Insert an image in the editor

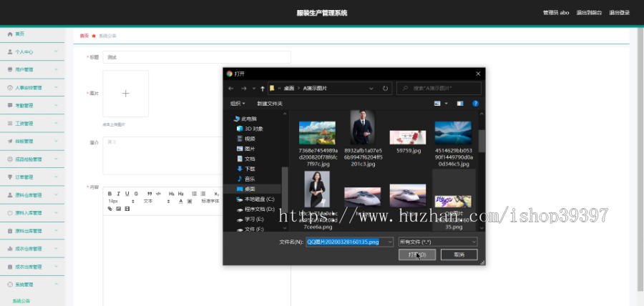tap(118, 209)
